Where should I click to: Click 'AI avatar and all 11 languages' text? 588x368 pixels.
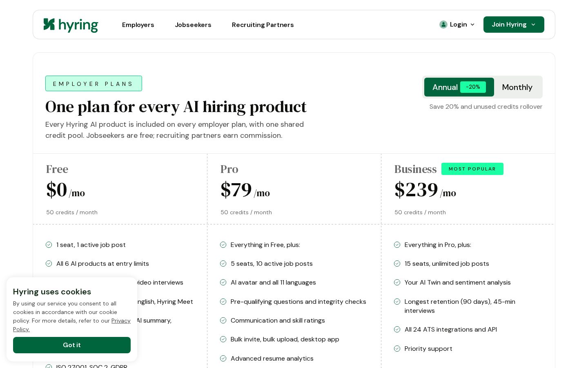coord(273,283)
